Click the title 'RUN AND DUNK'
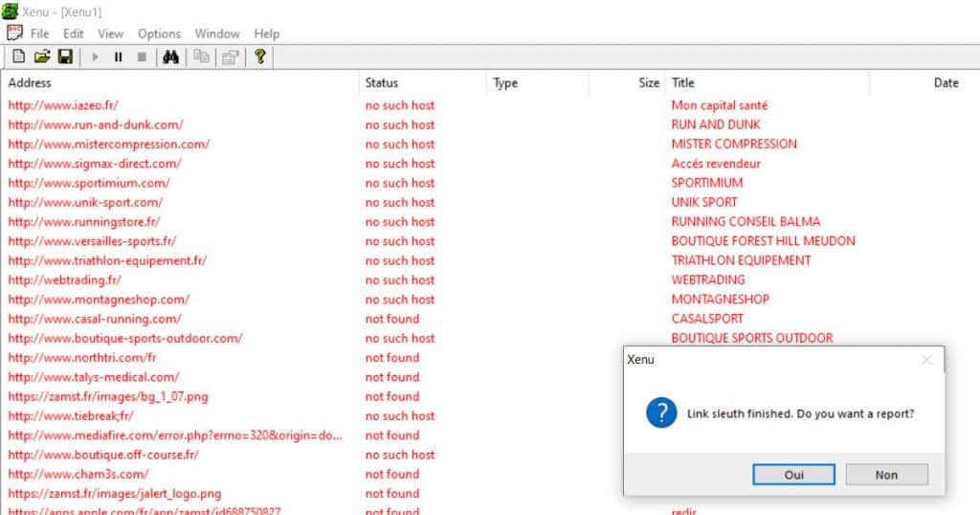This screenshot has width=980, height=515. point(716,124)
